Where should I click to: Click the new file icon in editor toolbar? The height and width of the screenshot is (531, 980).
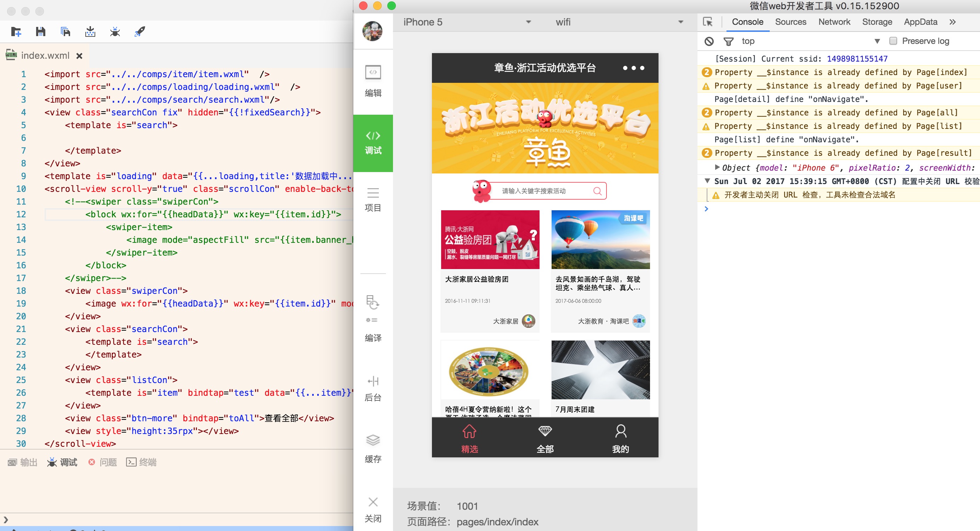coord(16,32)
